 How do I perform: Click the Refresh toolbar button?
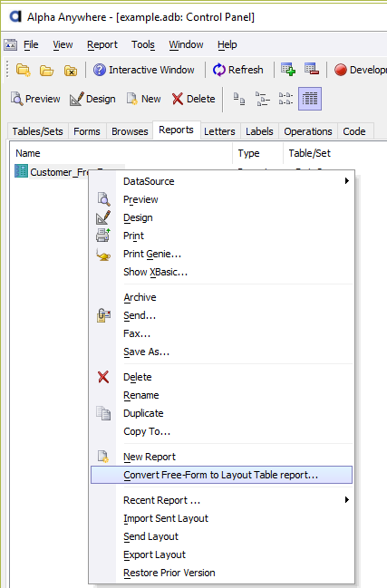click(x=238, y=70)
